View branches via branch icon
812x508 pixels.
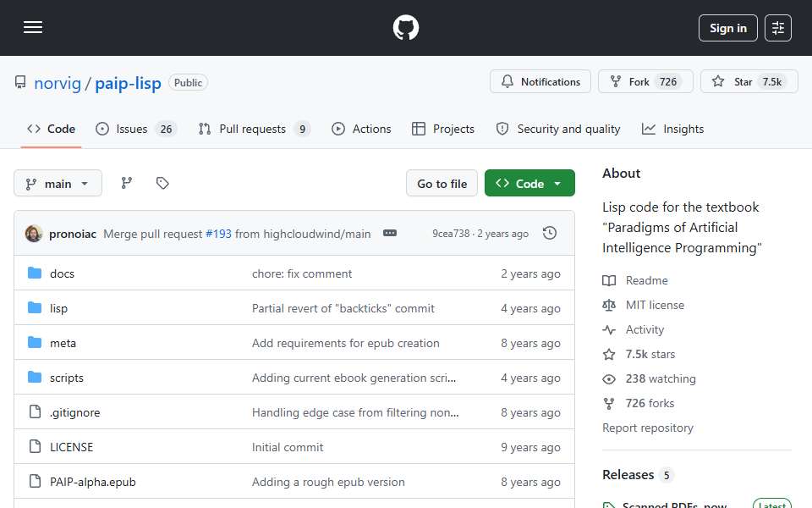tap(126, 183)
